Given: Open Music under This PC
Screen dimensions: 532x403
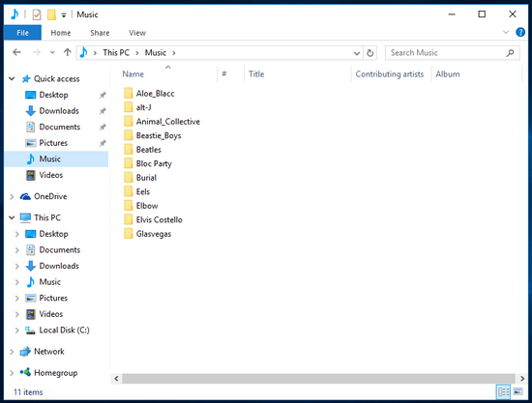Looking at the screenshot, I should (x=50, y=281).
